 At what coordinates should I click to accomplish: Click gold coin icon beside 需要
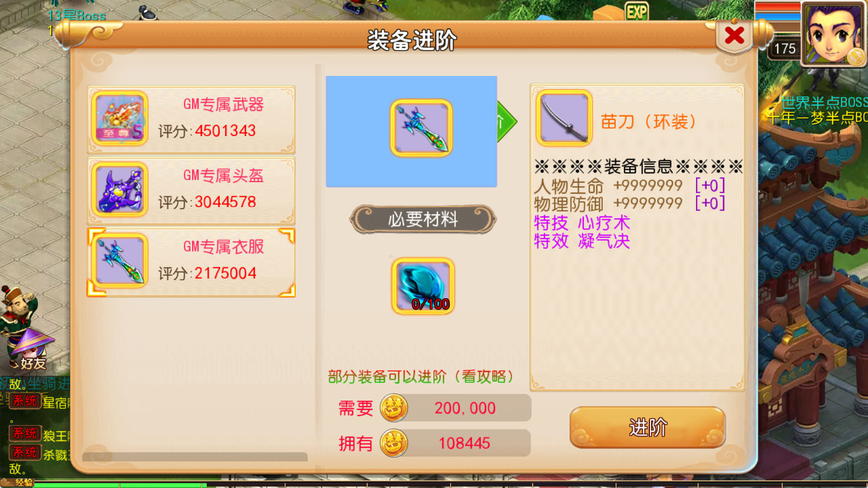point(394,408)
